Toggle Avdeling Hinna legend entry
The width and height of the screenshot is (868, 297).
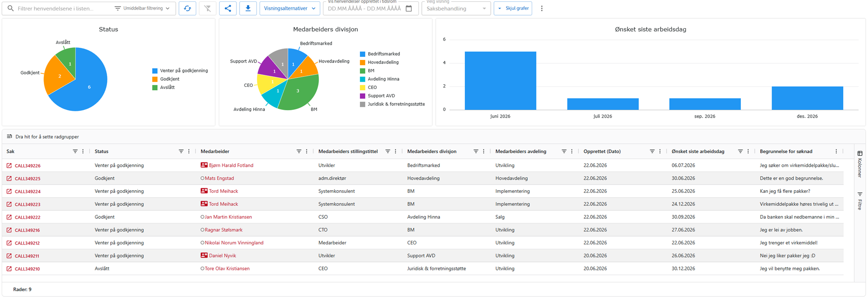coord(380,79)
